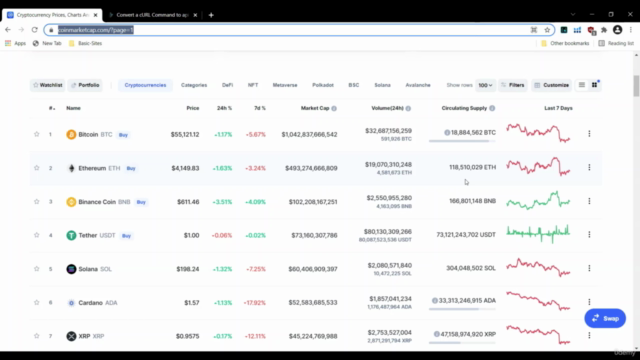Switch to the Solana category tab
The height and width of the screenshot is (360, 640).
coord(382,85)
